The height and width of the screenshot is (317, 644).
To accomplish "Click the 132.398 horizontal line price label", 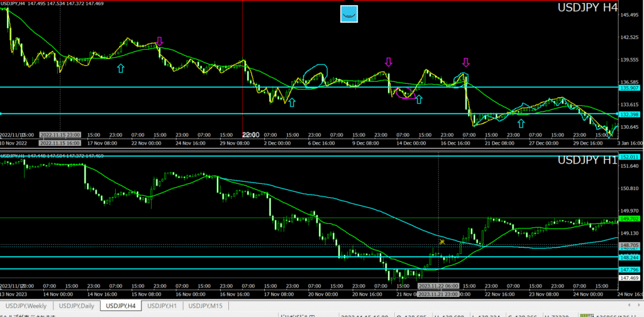I will [x=630, y=114].
